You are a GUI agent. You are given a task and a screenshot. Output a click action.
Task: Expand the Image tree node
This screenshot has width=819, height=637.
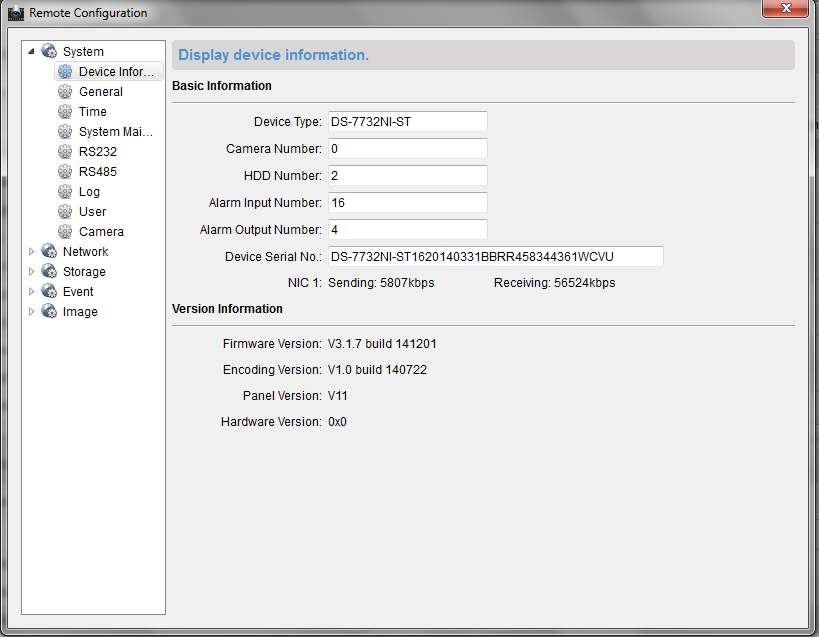(31, 312)
